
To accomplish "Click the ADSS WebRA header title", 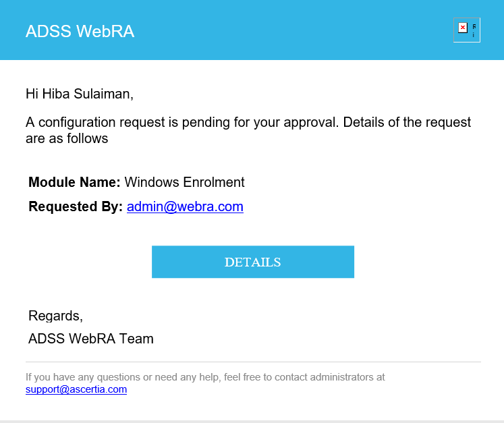I will point(80,31).
